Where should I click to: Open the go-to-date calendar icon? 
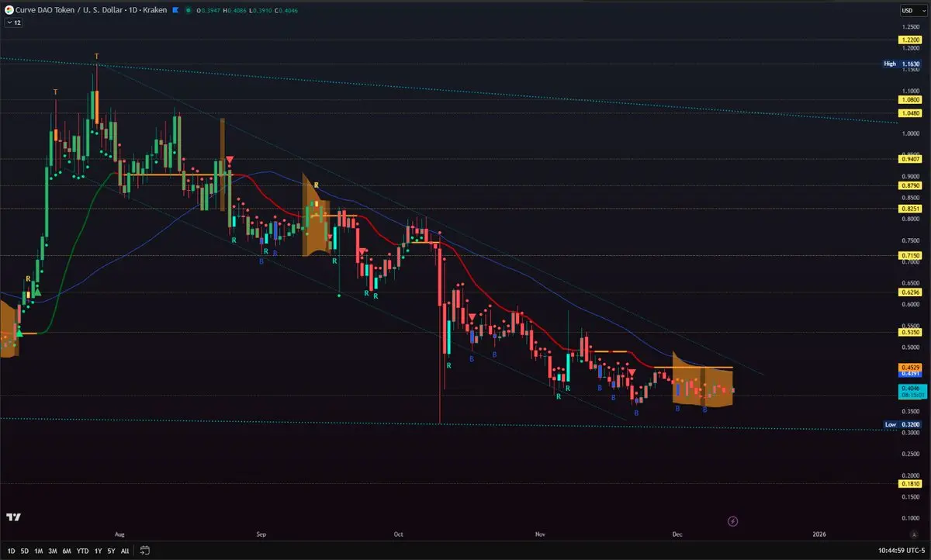tap(145, 551)
